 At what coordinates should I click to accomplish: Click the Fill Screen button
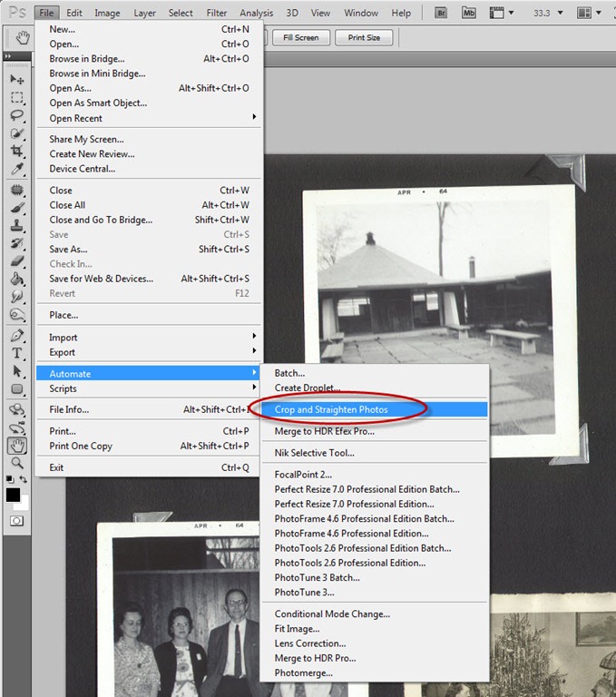301,38
